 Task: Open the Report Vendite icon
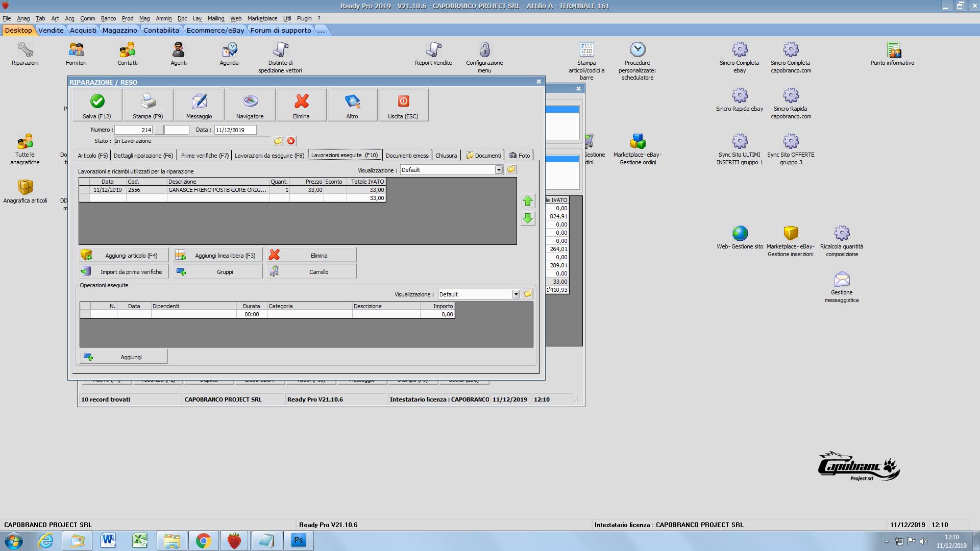coord(433,54)
